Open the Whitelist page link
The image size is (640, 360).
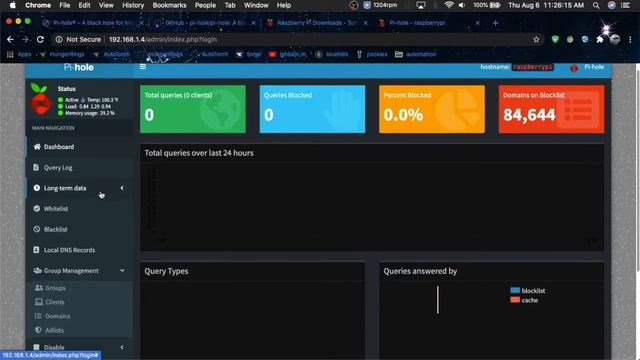tap(56, 209)
